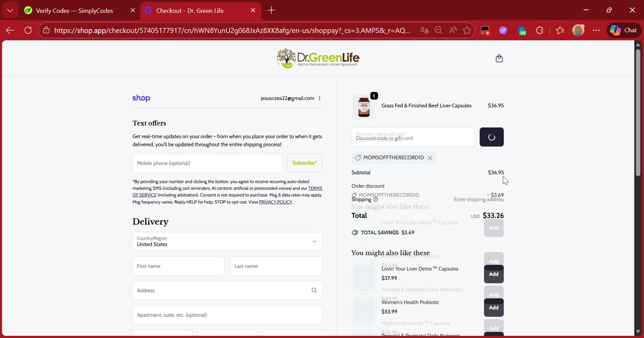Click the jesusczea22@gmail.com email text

[x=287, y=98]
